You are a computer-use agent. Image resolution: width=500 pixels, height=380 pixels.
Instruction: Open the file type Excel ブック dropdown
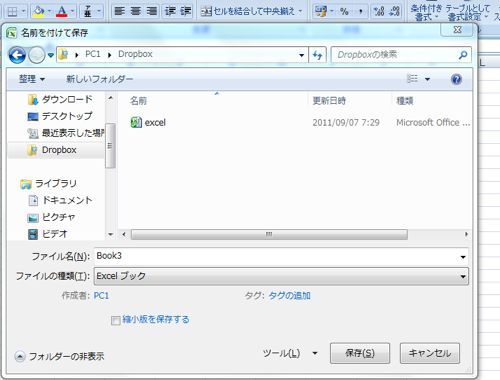point(281,276)
